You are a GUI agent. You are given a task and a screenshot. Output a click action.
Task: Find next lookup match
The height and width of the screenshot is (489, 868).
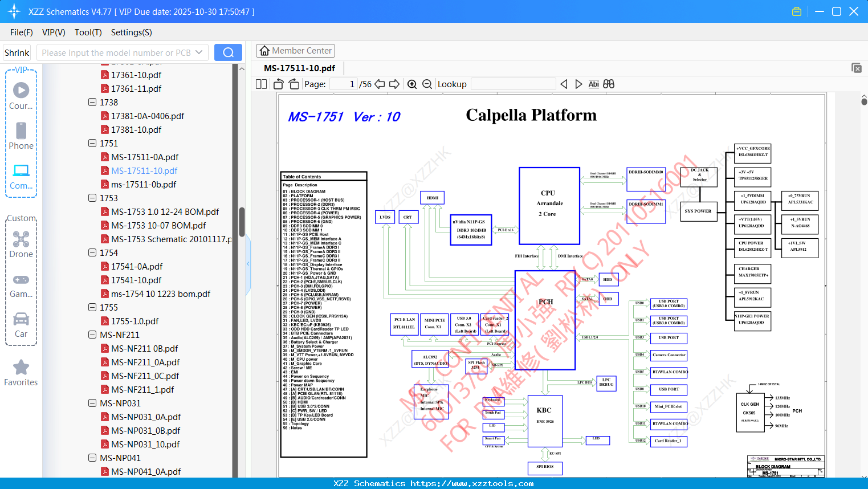578,84
